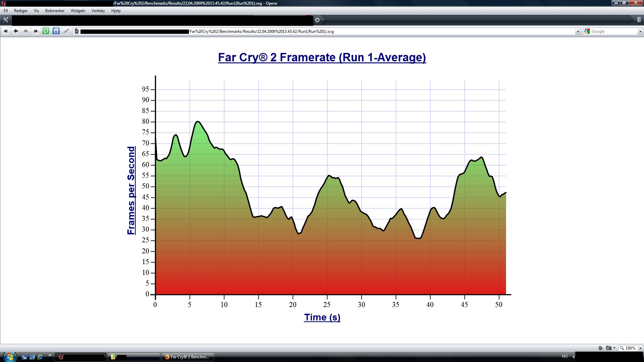Click the Fast Forward navigation button
This screenshot has height=362, width=644.
(36, 31)
